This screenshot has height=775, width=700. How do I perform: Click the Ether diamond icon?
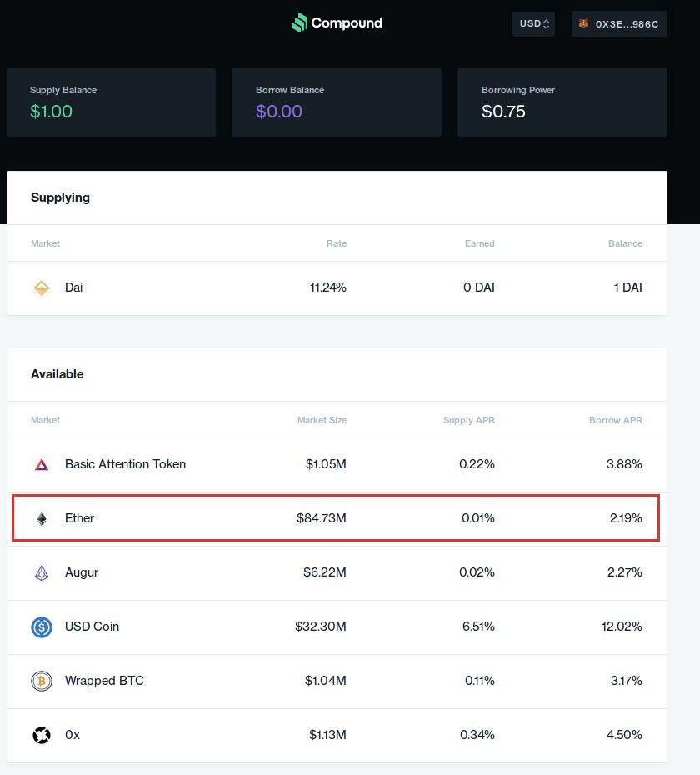click(x=42, y=518)
